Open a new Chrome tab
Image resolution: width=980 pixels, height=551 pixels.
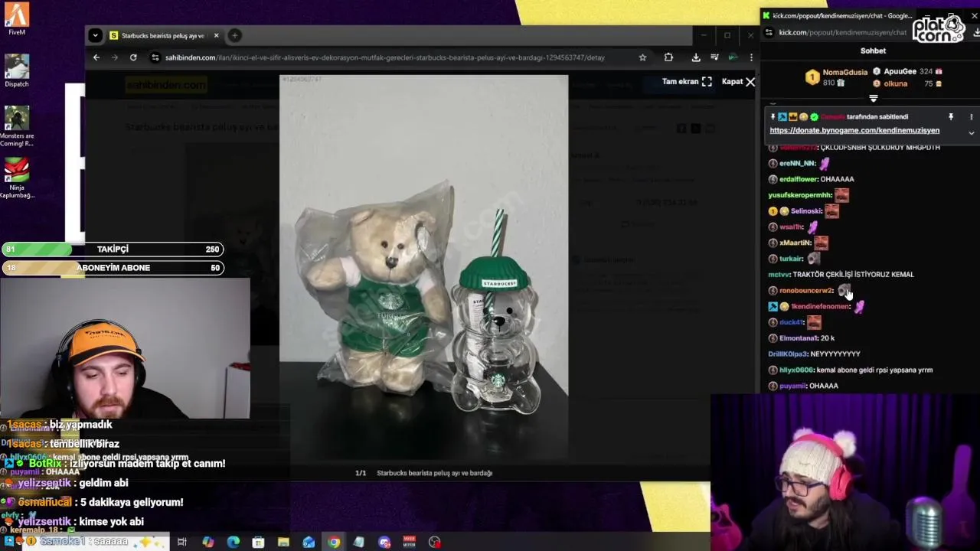235,35
